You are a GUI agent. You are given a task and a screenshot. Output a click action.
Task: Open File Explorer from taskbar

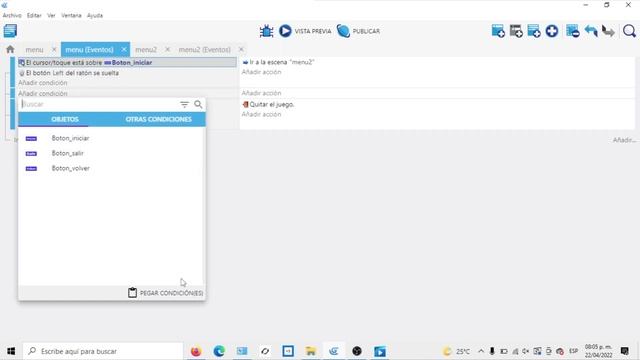311,351
